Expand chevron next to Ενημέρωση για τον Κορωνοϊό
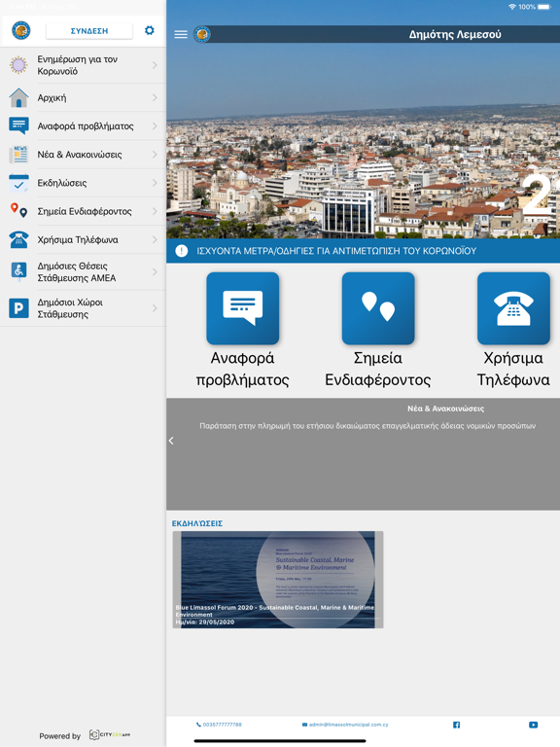 pos(155,65)
